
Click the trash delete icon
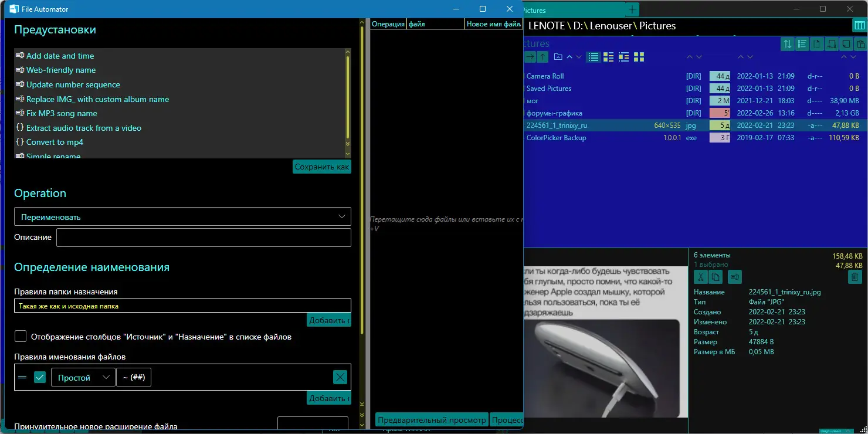(x=855, y=277)
